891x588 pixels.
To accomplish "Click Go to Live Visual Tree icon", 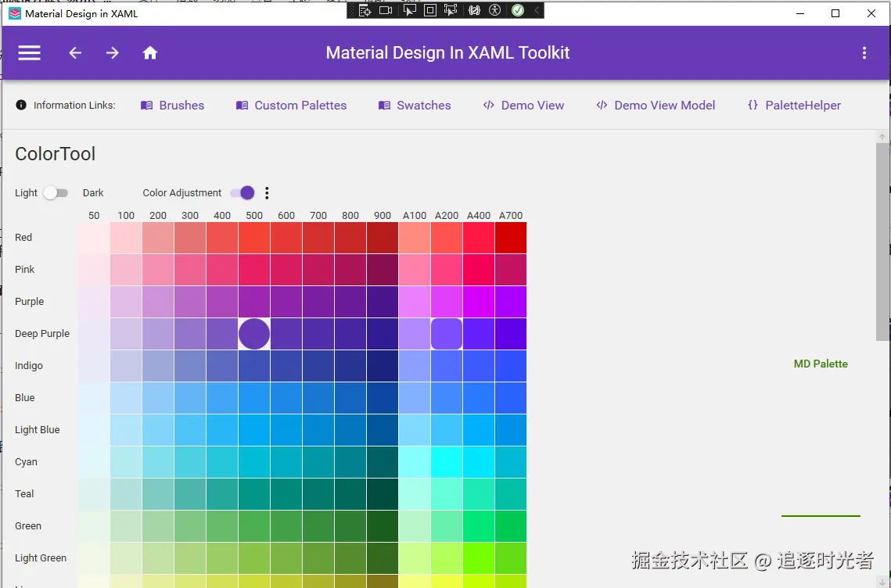I will (365, 10).
